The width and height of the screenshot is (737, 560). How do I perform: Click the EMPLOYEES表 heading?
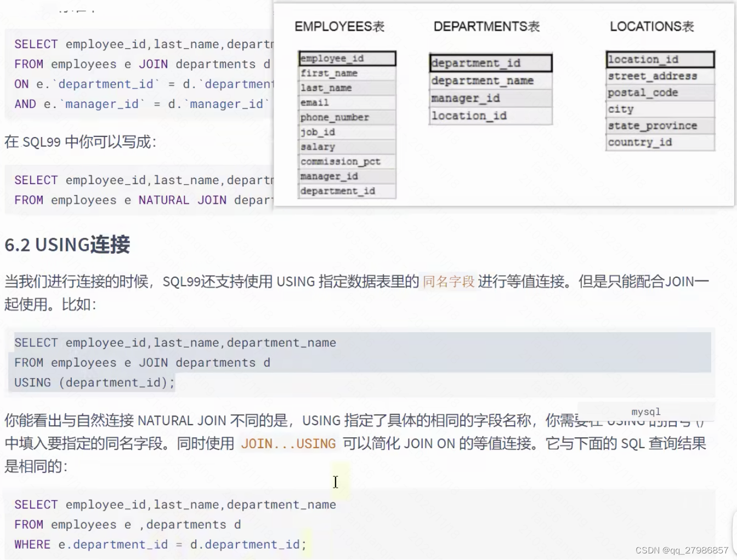(x=339, y=26)
